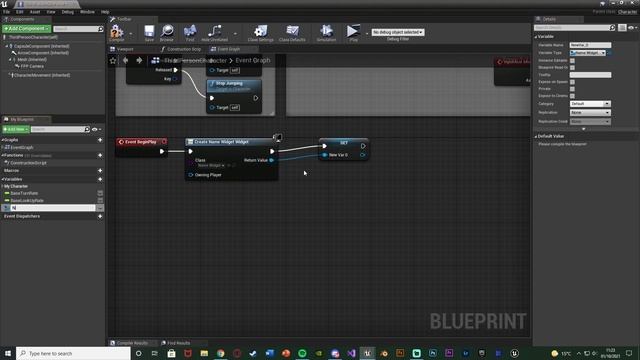The height and width of the screenshot is (360, 640).
Task: Enable the Expose on Spawn checkbox
Action: [x=572, y=82]
